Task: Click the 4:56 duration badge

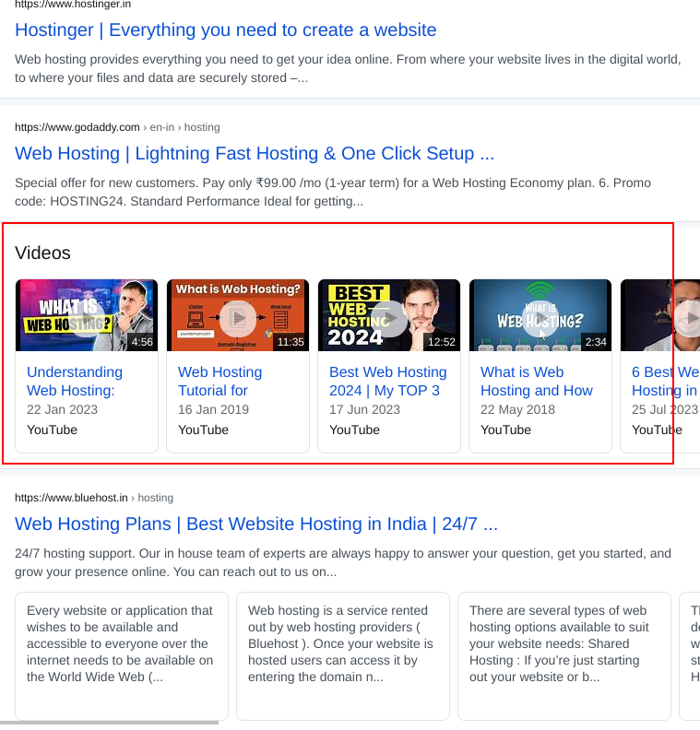Action: click(x=142, y=342)
